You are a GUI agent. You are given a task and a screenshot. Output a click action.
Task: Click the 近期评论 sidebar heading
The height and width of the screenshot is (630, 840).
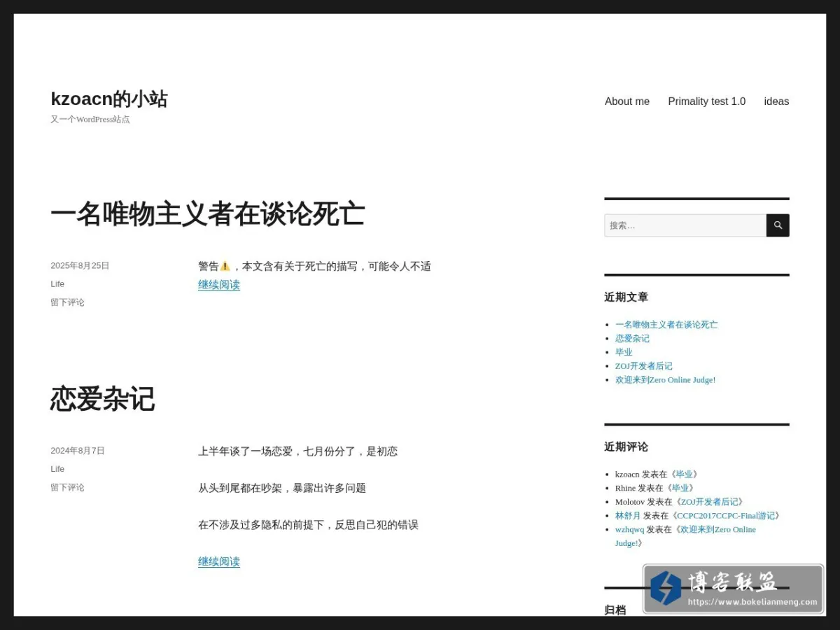click(626, 447)
